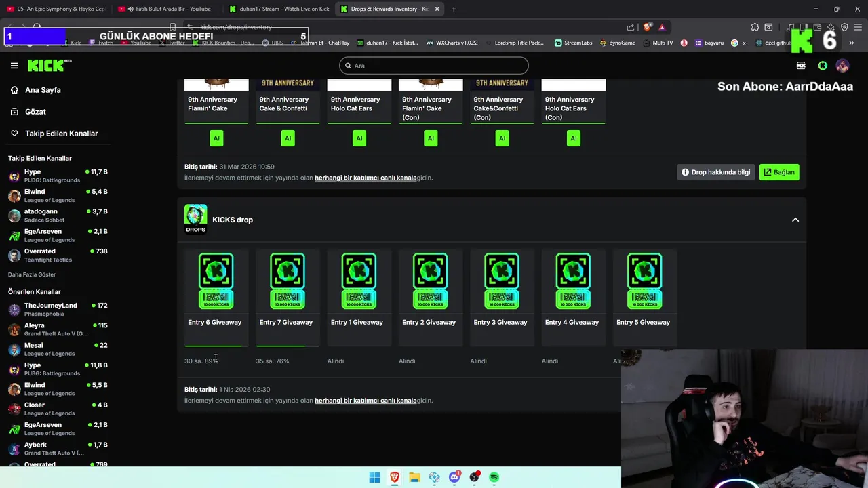Open File Explorer from the taskbar

414,477
